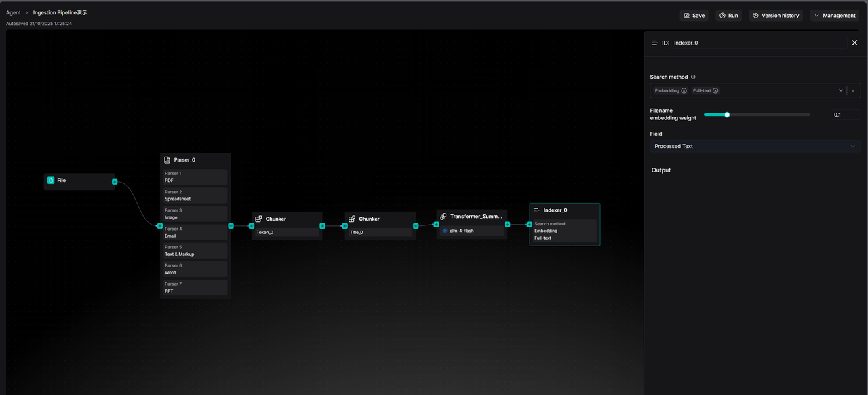Select the Parser 1 PDF entry
868x395 pixels.
pyautogui.click(x=195, y=177)
